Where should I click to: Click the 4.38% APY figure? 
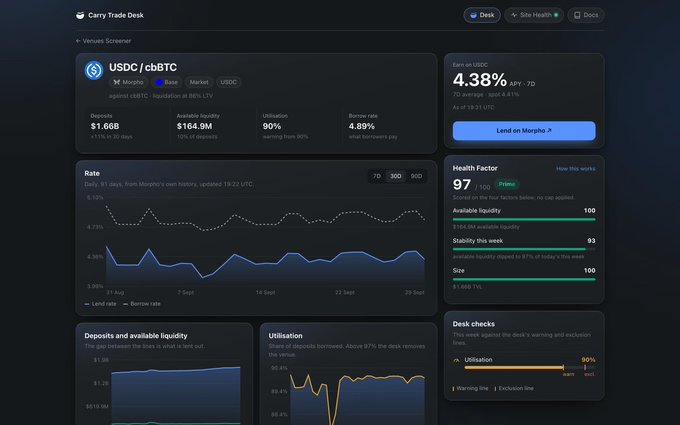click(480, 80)
